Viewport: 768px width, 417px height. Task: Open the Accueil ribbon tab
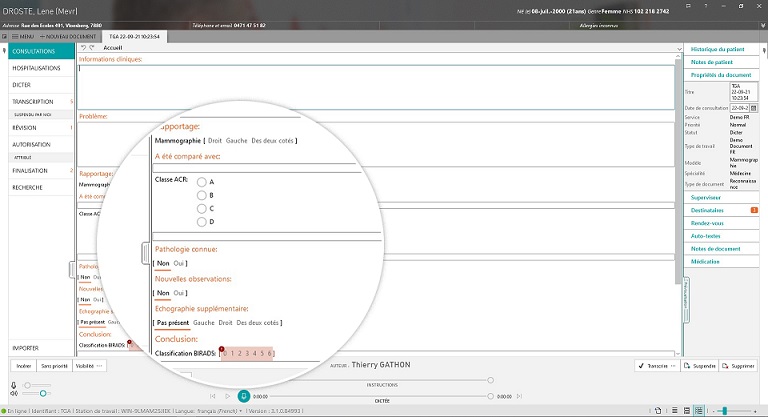[113, 48]
